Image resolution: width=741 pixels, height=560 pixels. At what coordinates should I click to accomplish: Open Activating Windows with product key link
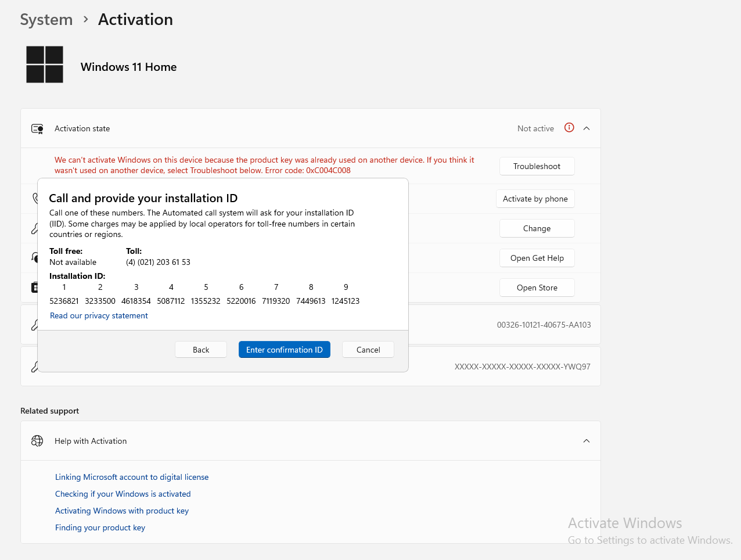(x=122, y=511)
